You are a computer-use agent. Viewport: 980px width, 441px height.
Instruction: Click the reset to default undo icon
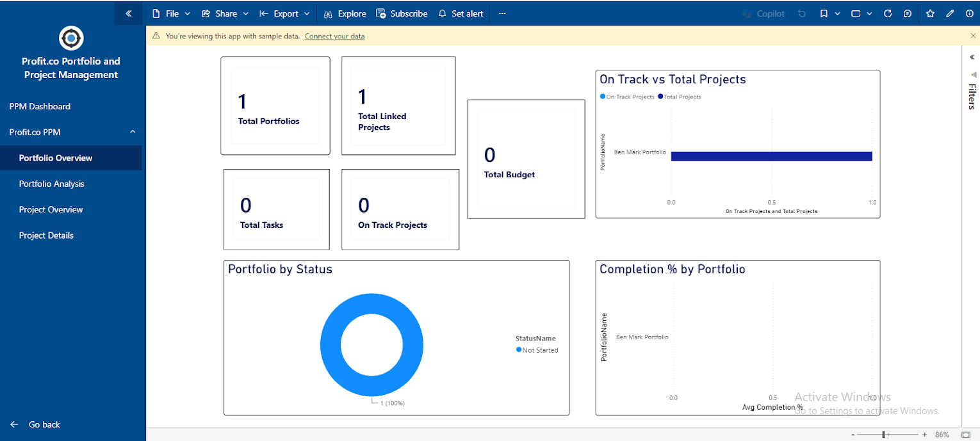click(802, 13)
